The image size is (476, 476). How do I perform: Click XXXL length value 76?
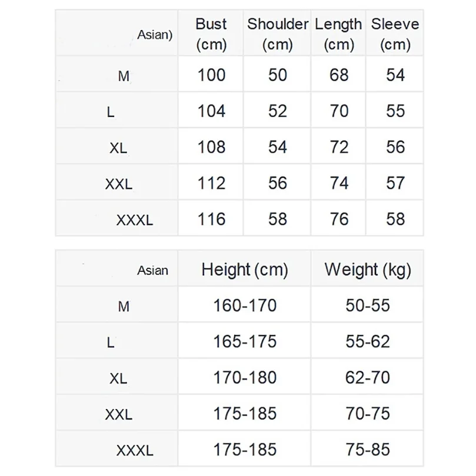[339, 219]
